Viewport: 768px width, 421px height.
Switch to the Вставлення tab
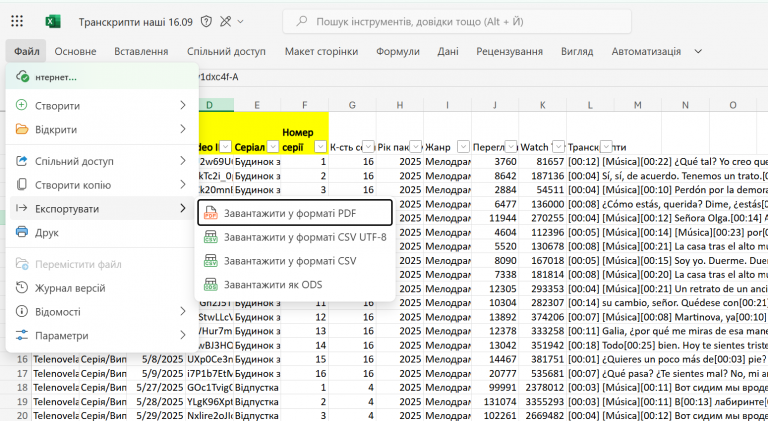(141, 51)
